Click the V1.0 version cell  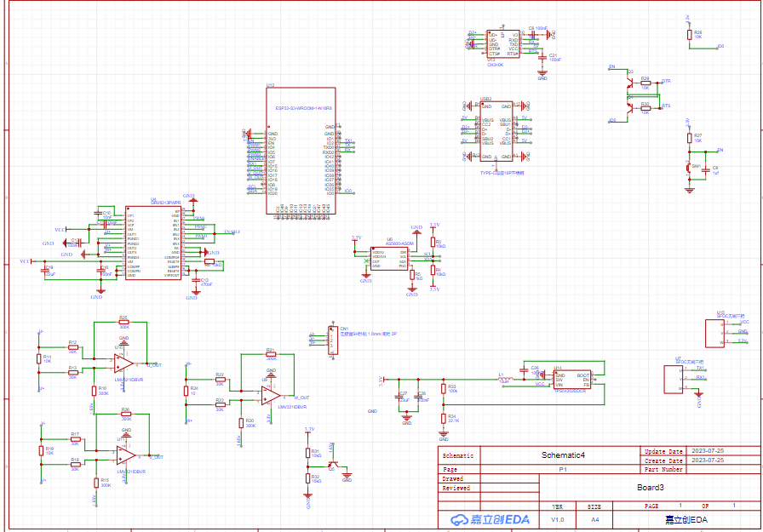(x=557, y=519)
